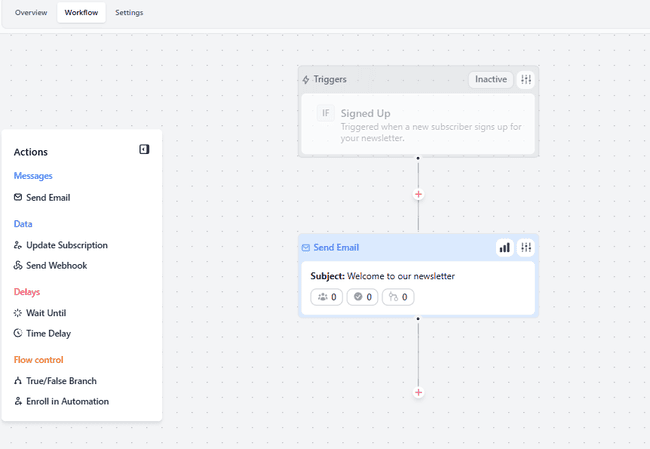Screen dimensions: 650x449
Task: Click the envelope icon on Send Email node
Action: point(306,248)
